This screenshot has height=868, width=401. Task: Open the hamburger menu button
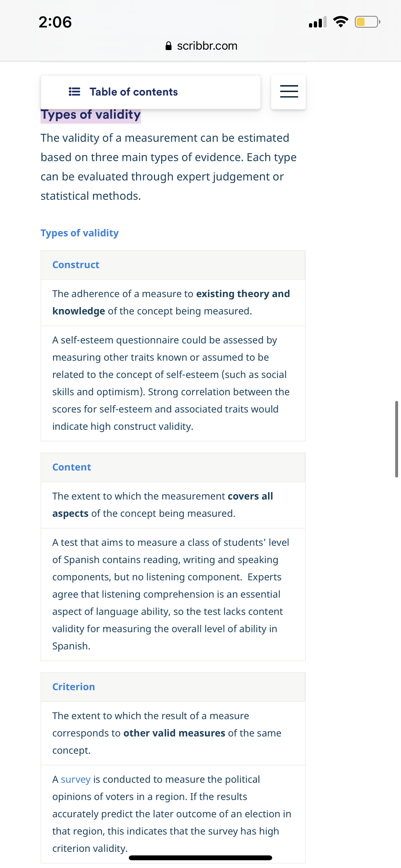[x=288, y=92]
